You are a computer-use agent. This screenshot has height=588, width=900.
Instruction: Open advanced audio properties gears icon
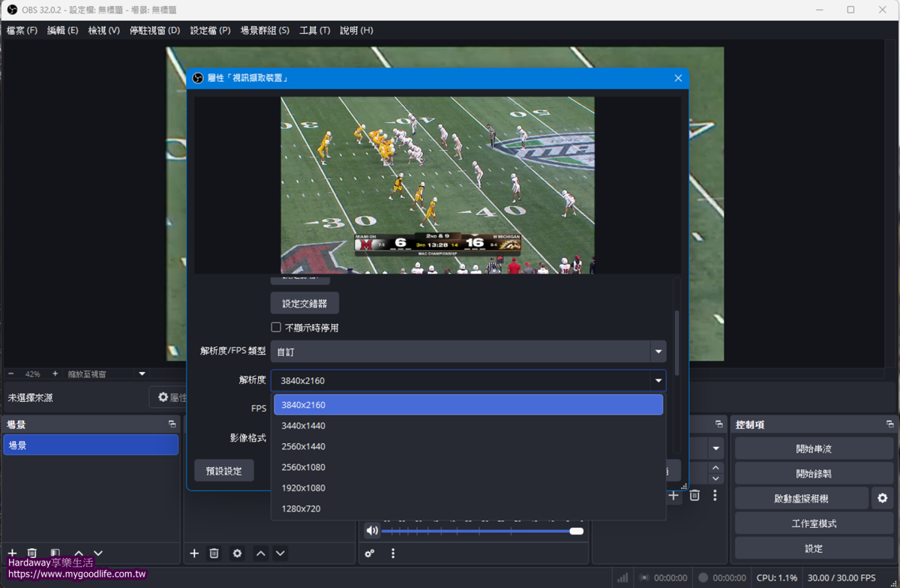click(370, 553)
